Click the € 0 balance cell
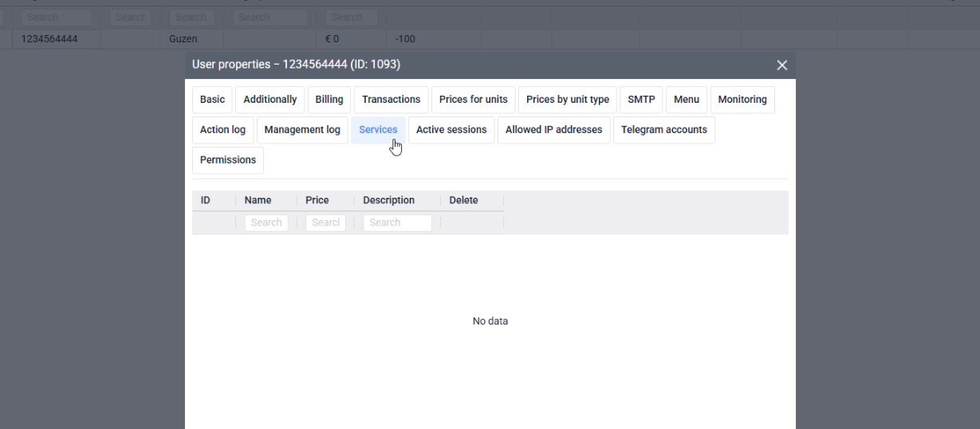The image size is (980, 429). (332, 39)
